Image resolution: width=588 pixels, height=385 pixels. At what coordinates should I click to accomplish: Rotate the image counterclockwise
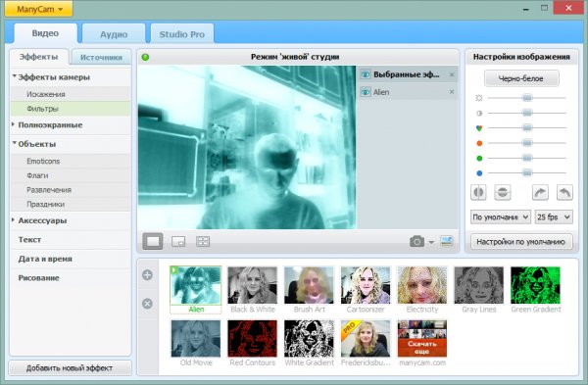(x=564, y=192)
